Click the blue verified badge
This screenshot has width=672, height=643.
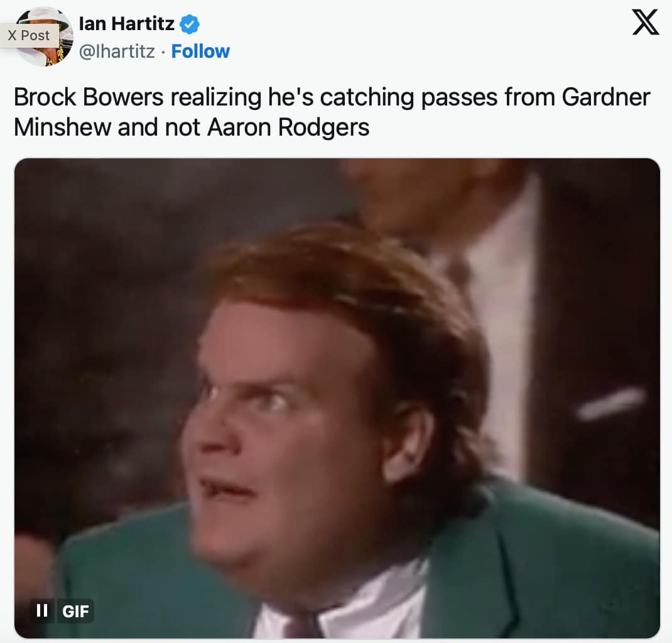point(190,24)
